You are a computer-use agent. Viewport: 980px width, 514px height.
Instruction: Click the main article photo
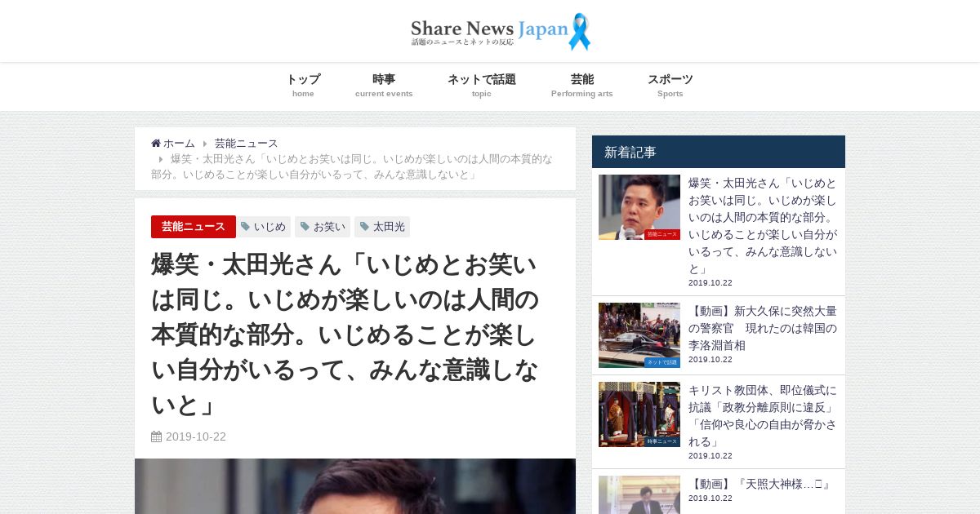pos(355,486)
